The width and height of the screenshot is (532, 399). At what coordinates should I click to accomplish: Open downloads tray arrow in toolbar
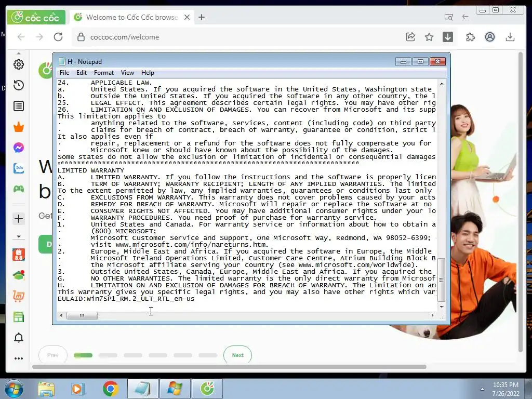click(510, 37)
